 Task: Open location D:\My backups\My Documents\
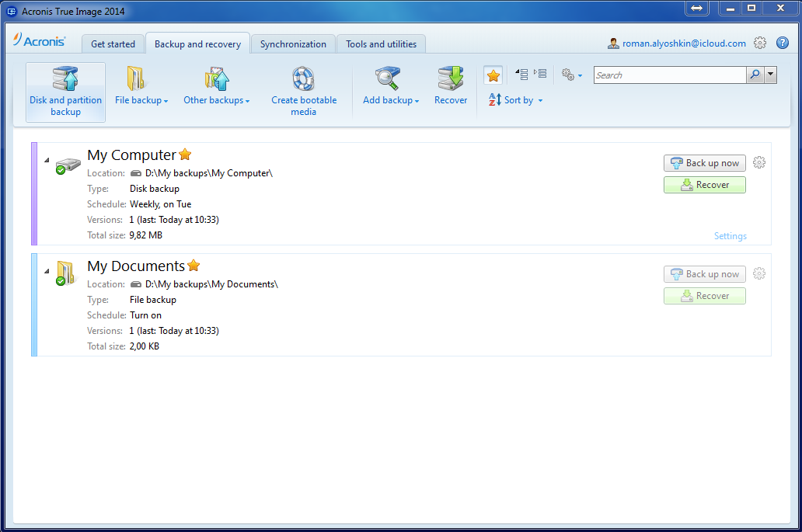point(211,284)
